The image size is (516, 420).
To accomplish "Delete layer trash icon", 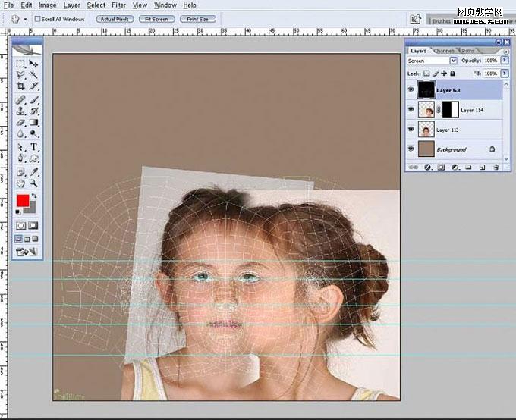I will click(496, 168).
